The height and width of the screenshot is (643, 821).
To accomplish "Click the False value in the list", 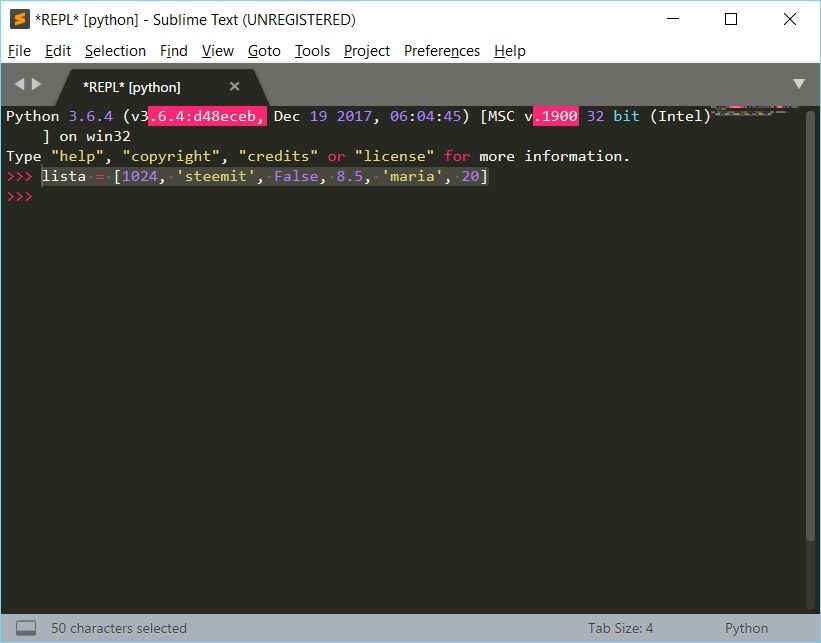I will click(296, 176).
